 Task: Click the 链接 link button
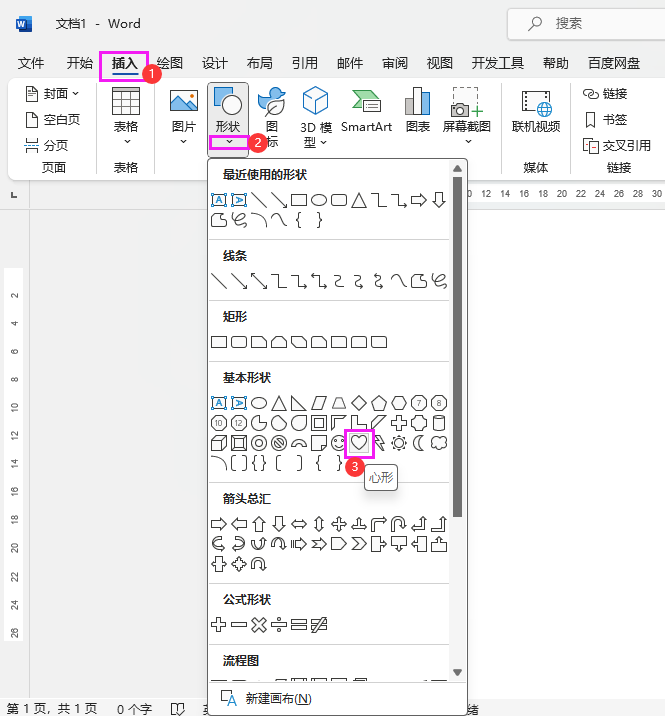pyautogui.click(x=605, y=94)
